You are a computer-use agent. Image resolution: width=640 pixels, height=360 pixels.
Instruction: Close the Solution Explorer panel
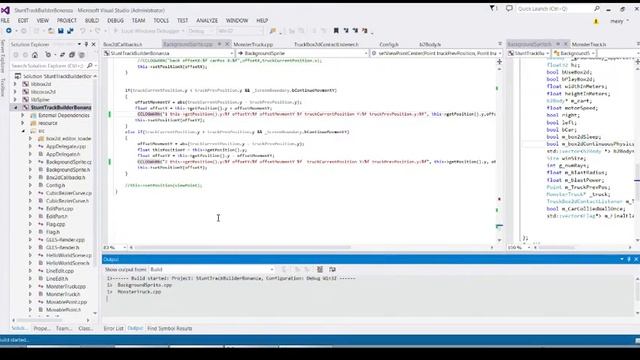[x=93, y=44]
